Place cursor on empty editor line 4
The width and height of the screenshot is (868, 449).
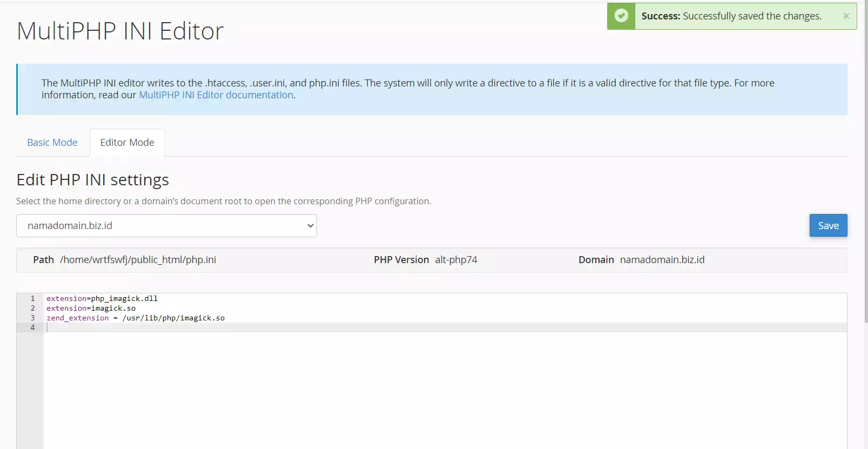coord(445,327)
